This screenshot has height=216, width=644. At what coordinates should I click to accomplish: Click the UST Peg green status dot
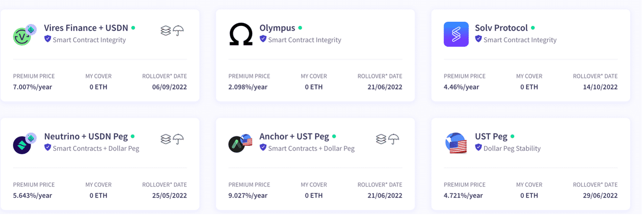[512, 137]
